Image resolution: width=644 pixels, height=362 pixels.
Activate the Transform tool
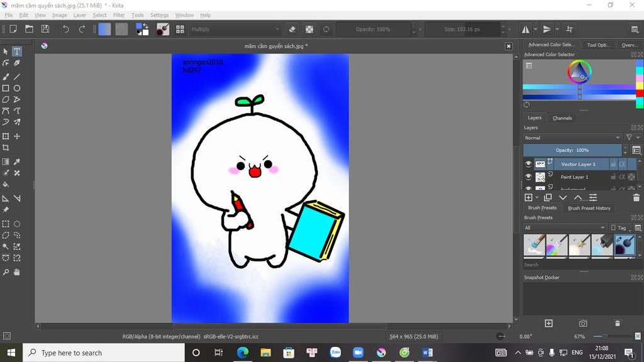(5, 136)
